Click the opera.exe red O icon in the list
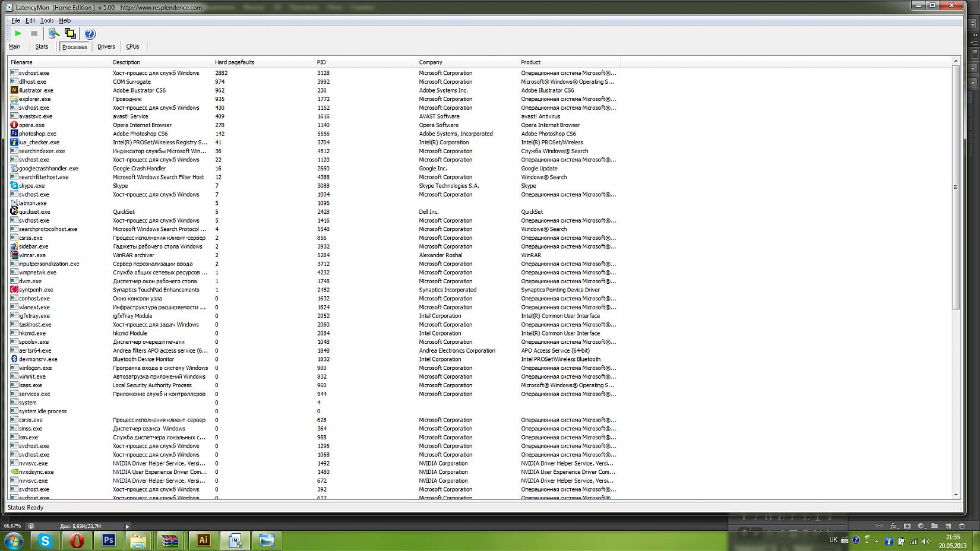 [14, 125]
